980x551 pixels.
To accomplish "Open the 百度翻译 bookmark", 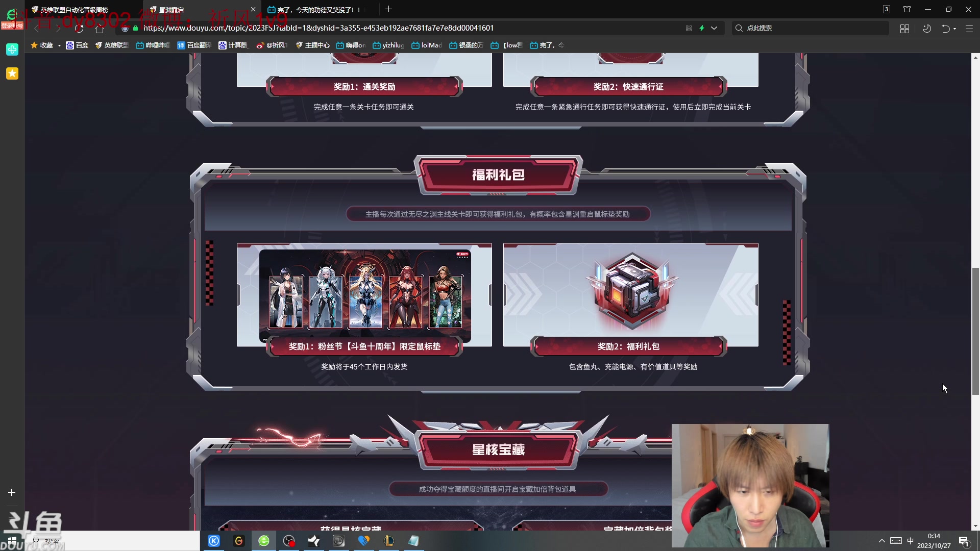I will tap(194, 45).
